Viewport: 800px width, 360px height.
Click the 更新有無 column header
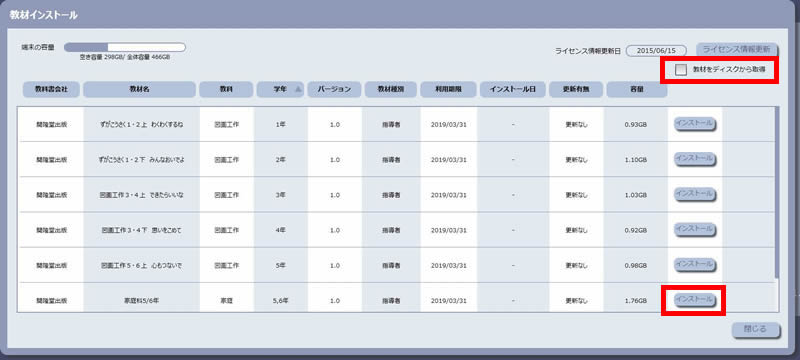pos(576,89)
